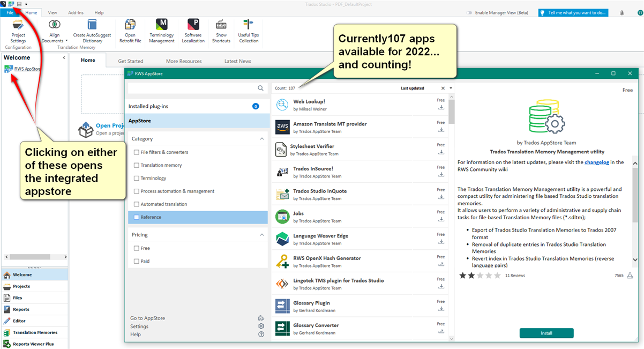
Task: Focus the AppStore search field
Action: pyautogui.click(x=192, y=88)
